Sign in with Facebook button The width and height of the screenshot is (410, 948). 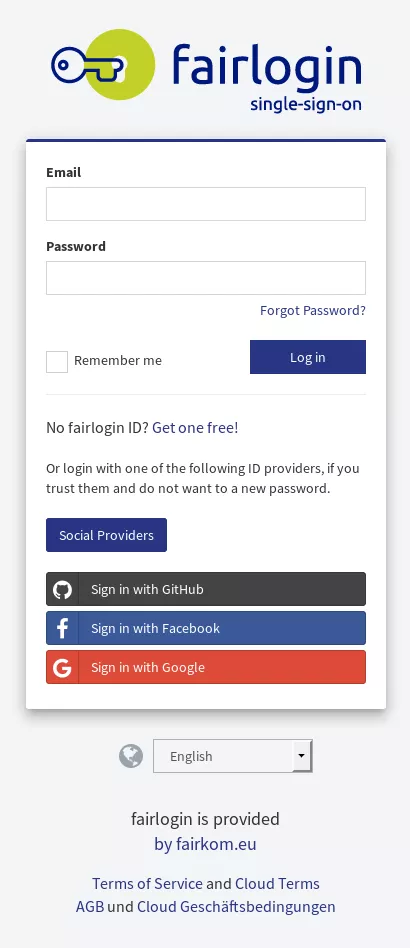[206, 628]
